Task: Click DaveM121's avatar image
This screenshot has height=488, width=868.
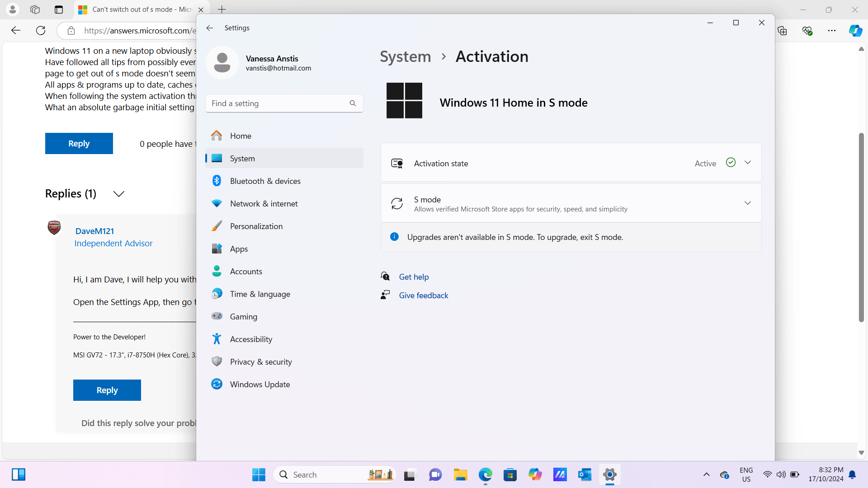Action: click(54, 227)
